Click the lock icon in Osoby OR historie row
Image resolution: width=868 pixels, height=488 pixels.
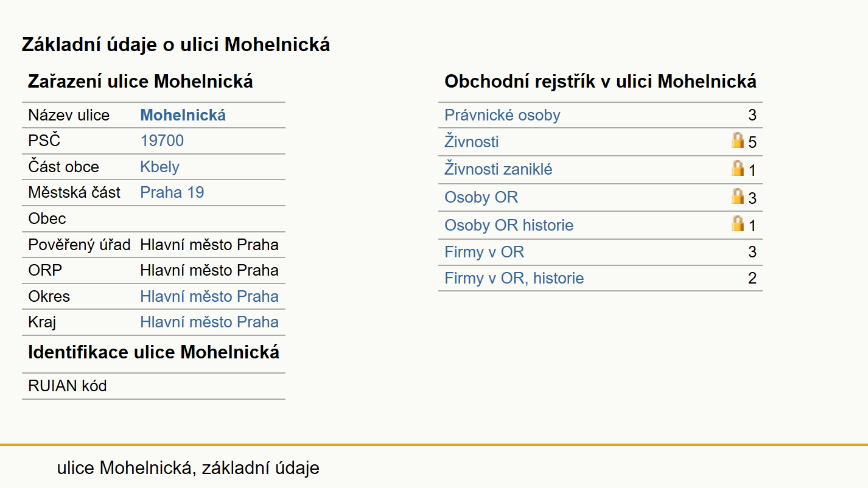[x=738, y=224]
